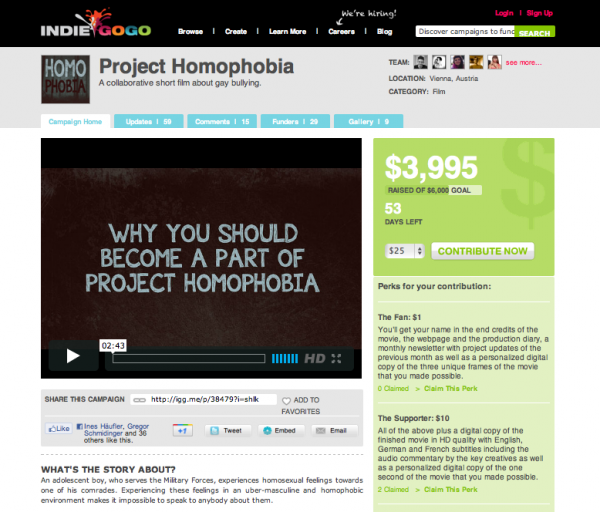
Task: Open the Gallery tab
Action: [x=368, y=121]
